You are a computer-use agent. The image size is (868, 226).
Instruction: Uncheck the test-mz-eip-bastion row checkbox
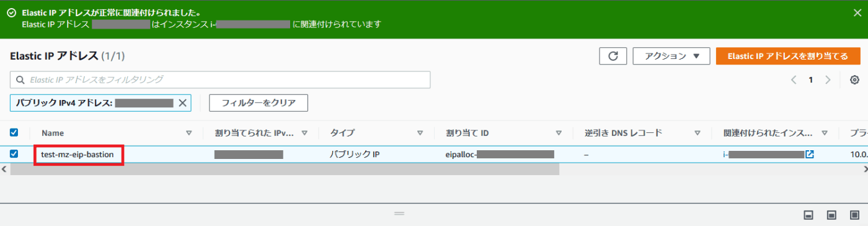click(x=14, y=154)
